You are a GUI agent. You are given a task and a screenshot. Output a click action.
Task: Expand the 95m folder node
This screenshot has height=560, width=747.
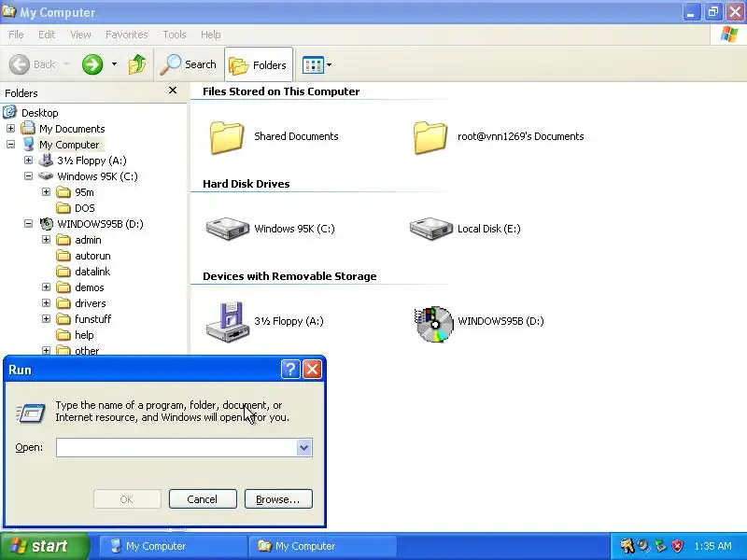click(46, 192)
